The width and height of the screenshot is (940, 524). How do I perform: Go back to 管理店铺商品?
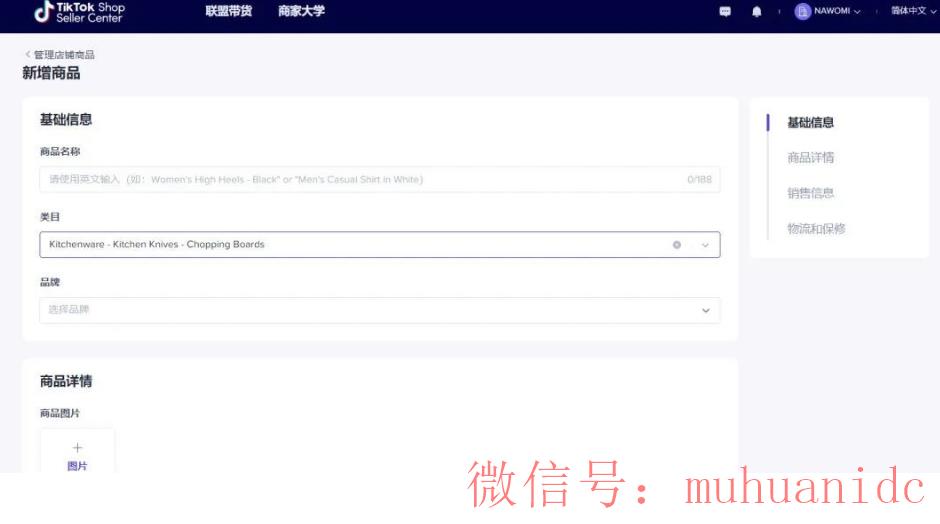coord(60,55)
